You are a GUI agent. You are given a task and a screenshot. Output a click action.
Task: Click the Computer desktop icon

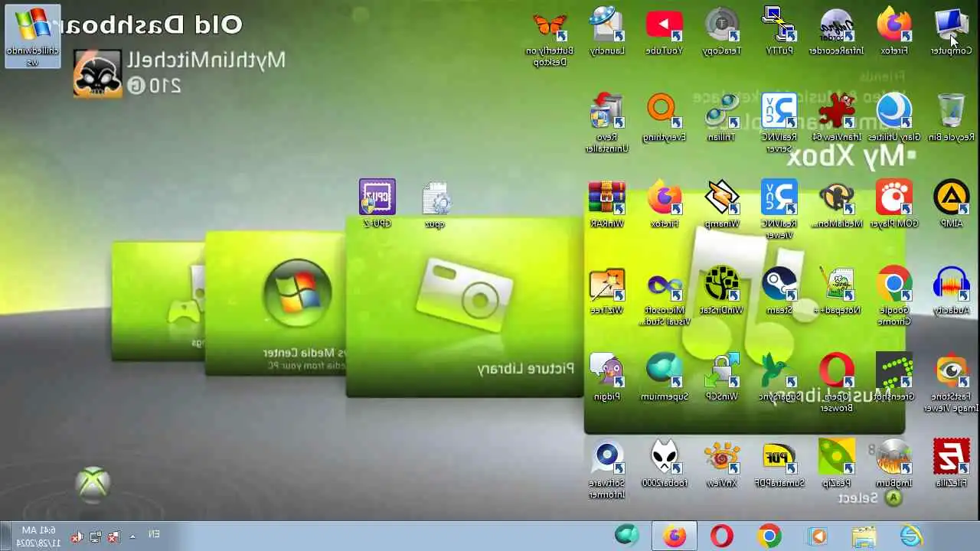(x=952, y=32)
